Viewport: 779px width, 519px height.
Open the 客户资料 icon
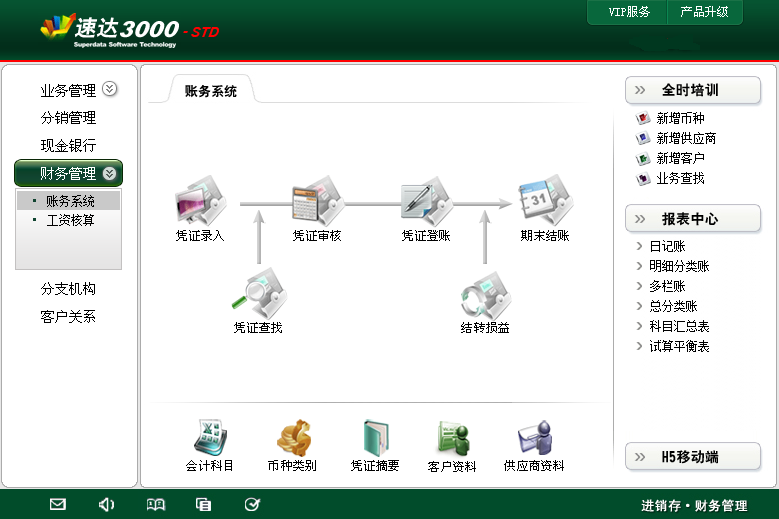click(453, 438)
